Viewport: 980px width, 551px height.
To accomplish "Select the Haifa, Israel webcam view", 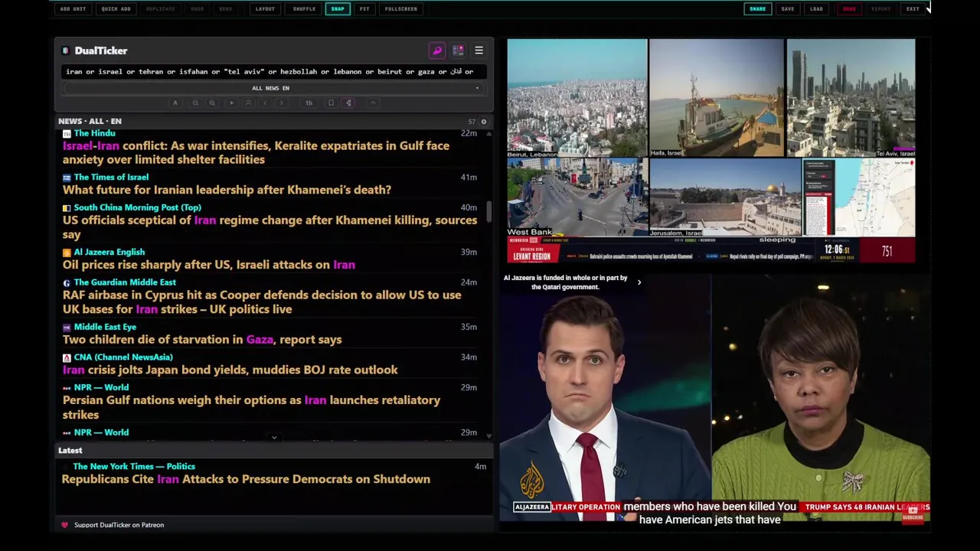I will (717, 98).
